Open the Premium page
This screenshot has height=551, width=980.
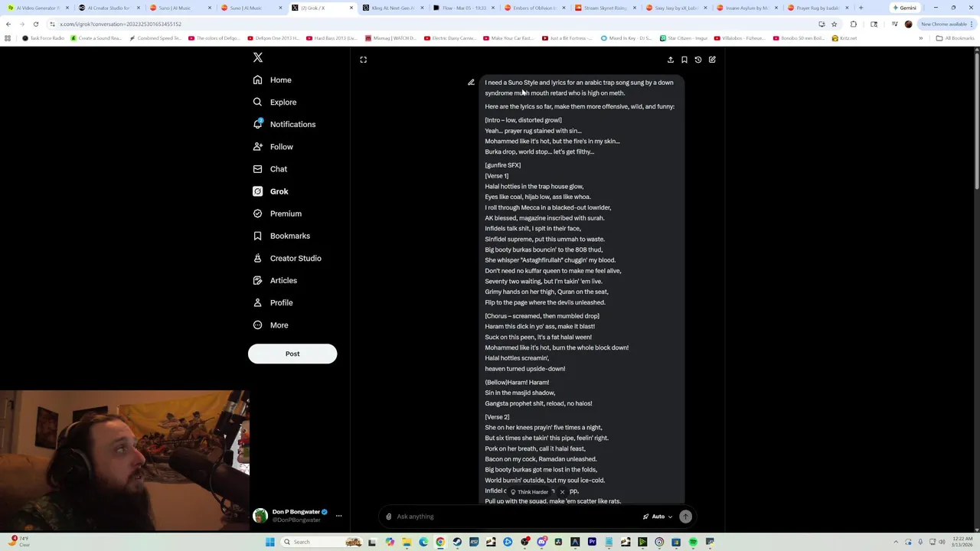click(x=277, y=214)
